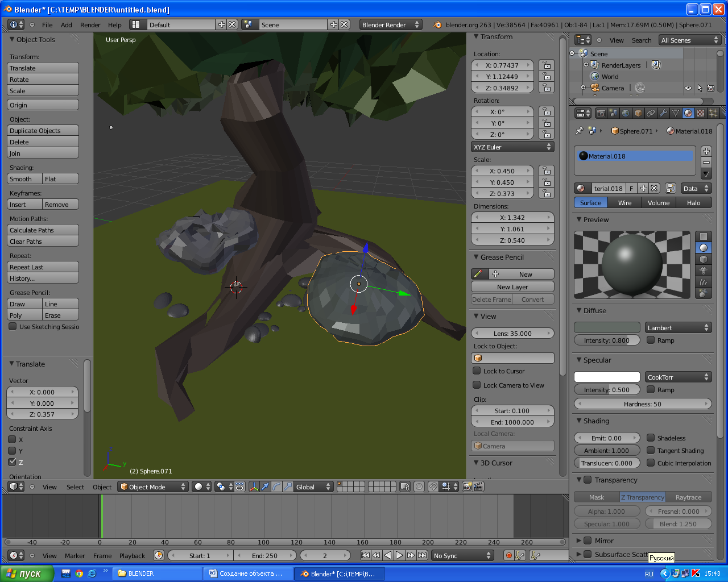Enable the Transparency panel checkbox
This screenshot has height=582, width=728.
(x=588, y=480)
